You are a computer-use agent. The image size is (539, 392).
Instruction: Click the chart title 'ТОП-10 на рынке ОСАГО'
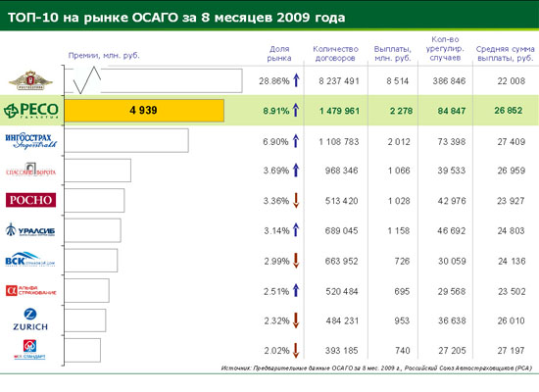click(176, 18)
